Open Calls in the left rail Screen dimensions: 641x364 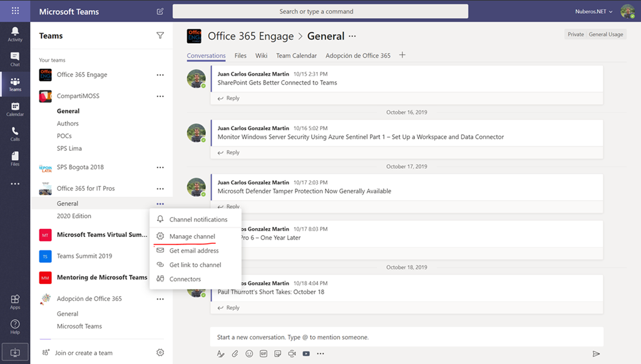[x=15, y=134]
